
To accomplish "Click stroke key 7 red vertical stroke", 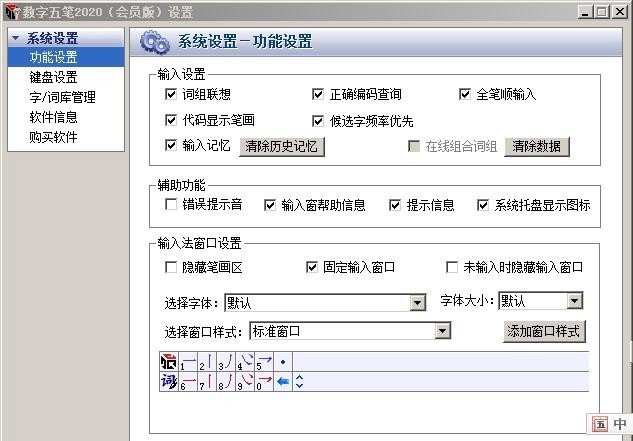I will coord(207,381).
